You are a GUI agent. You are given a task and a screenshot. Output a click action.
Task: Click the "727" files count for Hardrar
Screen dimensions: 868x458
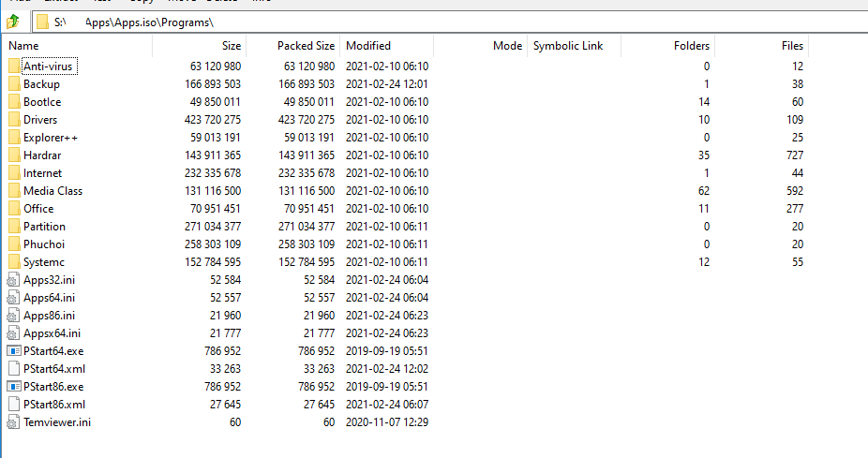click(x=795, y=155)
